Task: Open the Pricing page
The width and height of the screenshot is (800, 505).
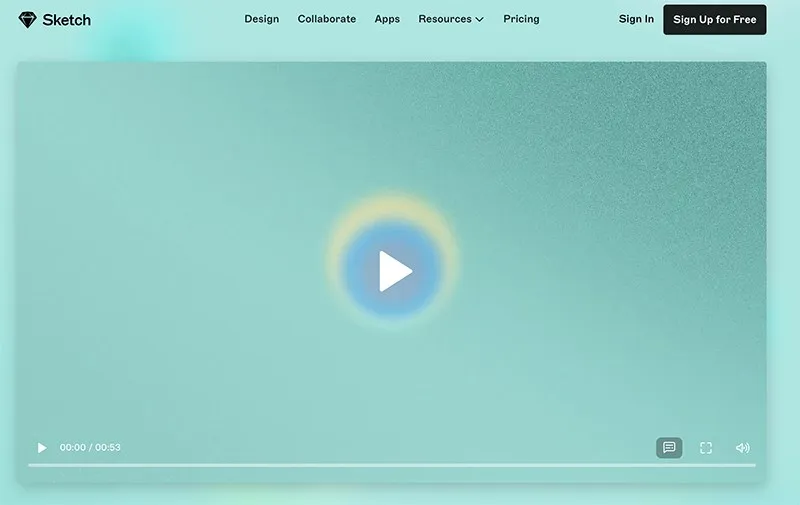Action: (521, 19)
